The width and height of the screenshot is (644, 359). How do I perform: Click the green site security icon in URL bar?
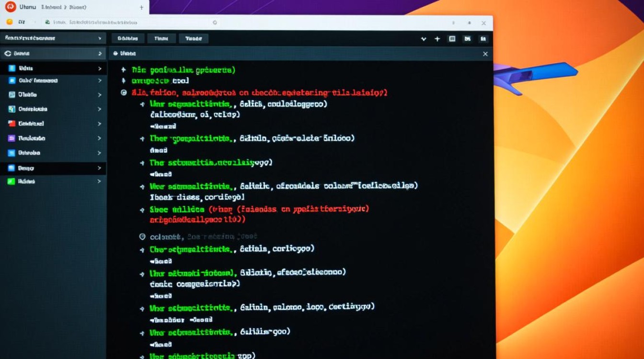46,22
